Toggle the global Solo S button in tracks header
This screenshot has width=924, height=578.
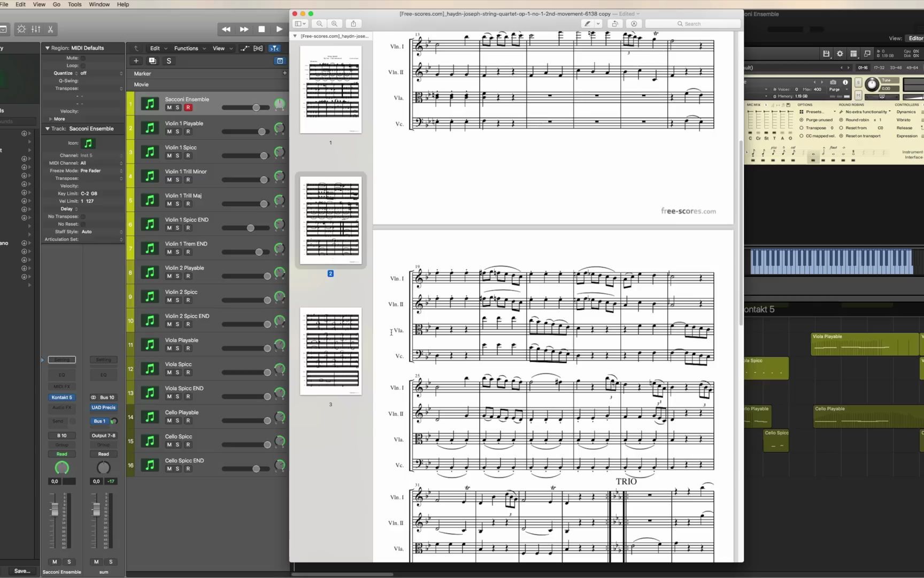click(x=169, y=61)
